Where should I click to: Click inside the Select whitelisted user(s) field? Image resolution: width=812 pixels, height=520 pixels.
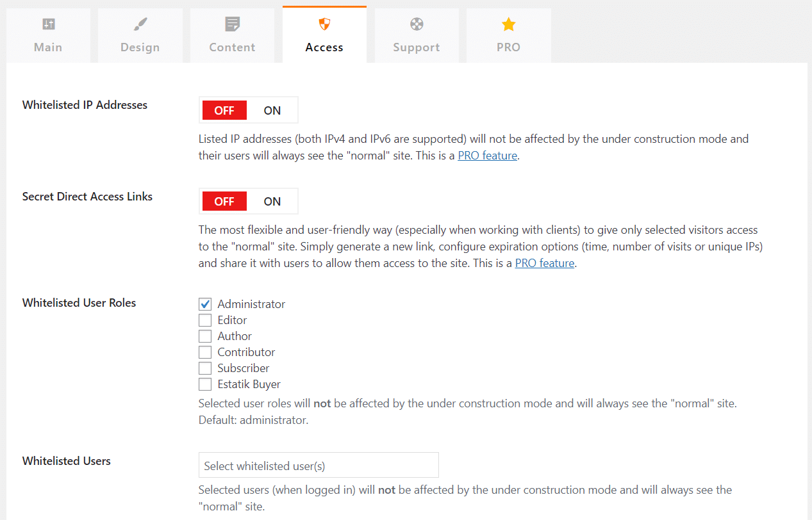tap(318, 464)
